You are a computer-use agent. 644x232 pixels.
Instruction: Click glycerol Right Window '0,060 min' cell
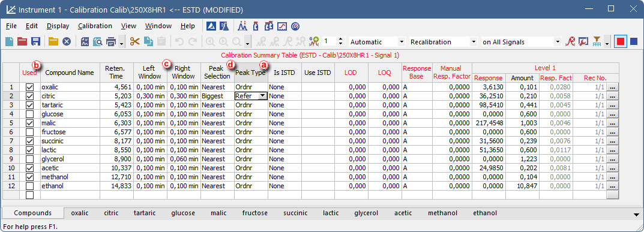click(x=184, y=159)
